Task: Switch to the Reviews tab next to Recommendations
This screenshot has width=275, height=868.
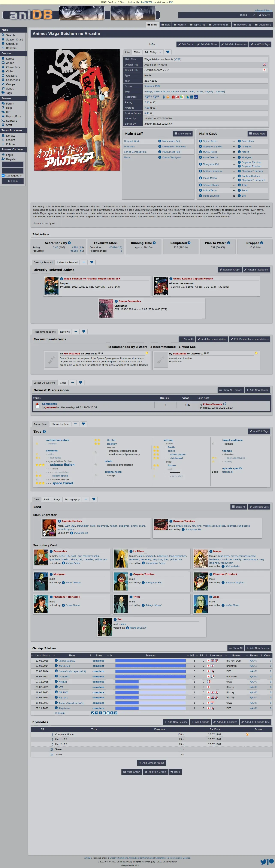Action: click(x=65, y=332)
